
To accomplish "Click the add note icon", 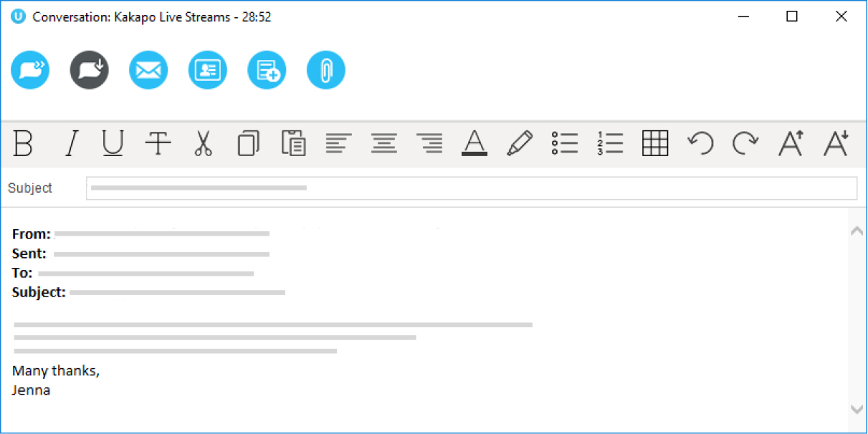I will point(267,70).
